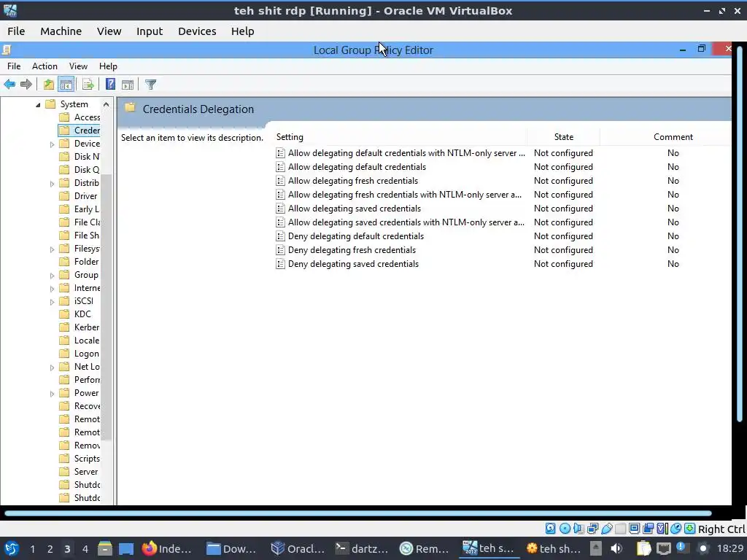Open the Policy Editor View menu
Viewport: 747px width, 560px height.
[78, 66]
